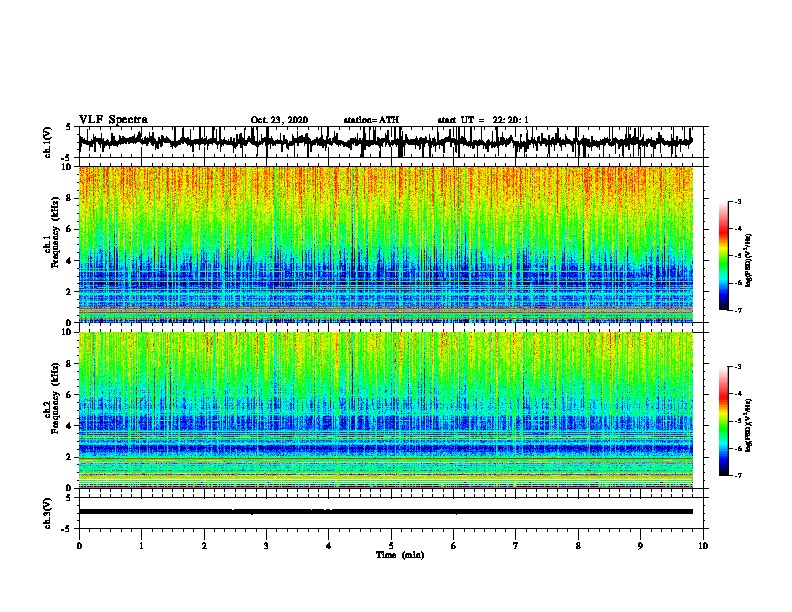
Task: Click the "0" tick on the time axis
Action: click(x=79, y=546)
